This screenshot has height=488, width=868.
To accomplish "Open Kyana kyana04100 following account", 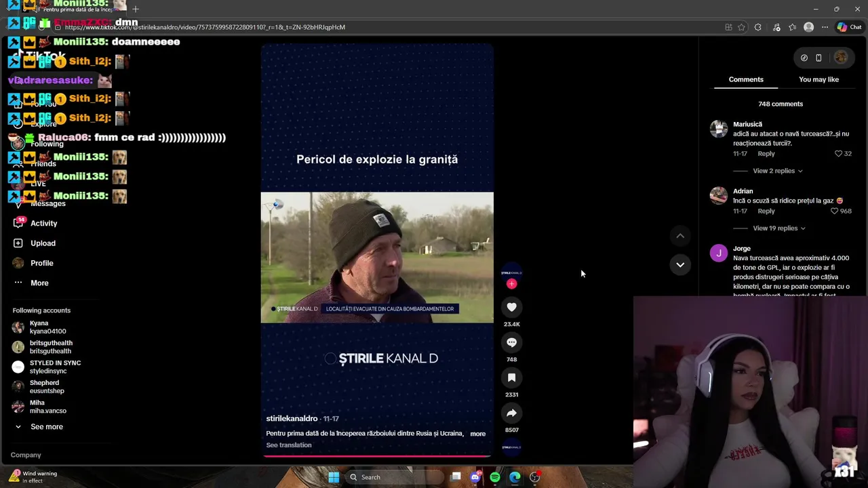I will [47, 327].
